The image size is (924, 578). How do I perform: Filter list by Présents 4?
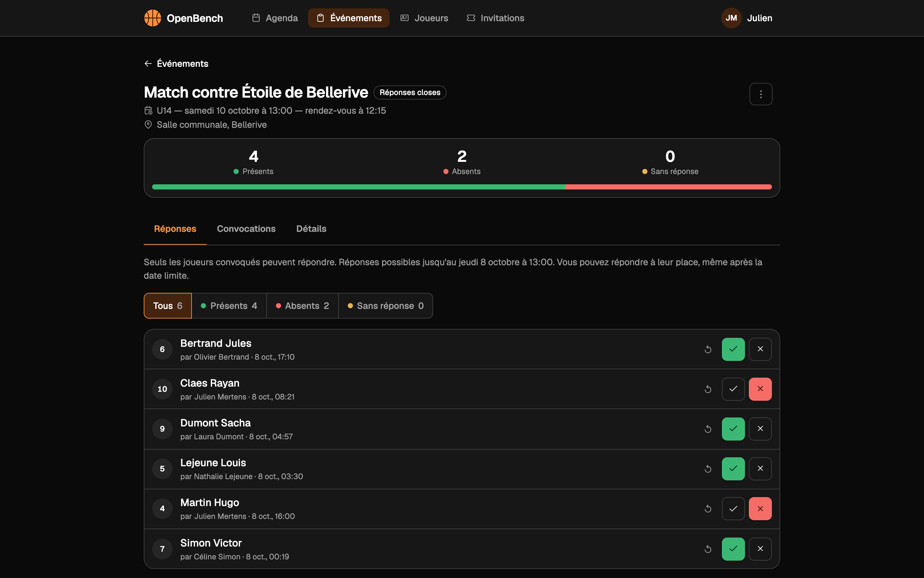click(229, 306)
